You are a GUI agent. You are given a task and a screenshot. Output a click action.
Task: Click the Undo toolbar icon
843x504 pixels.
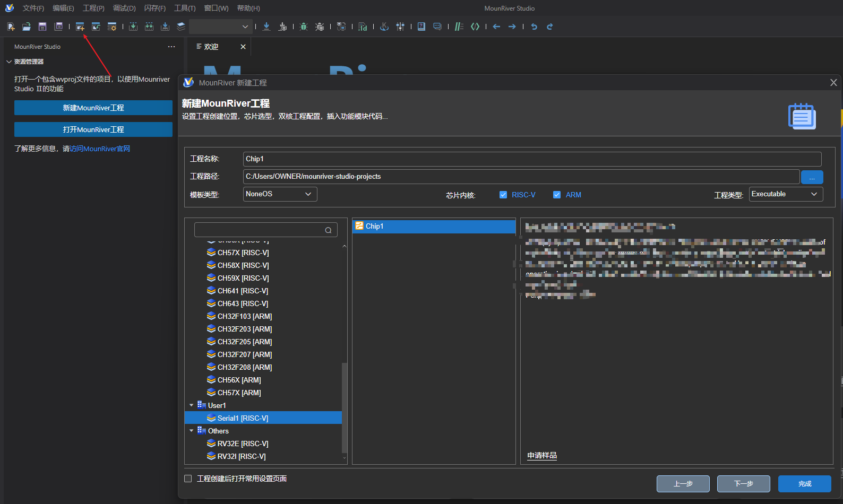534,27
